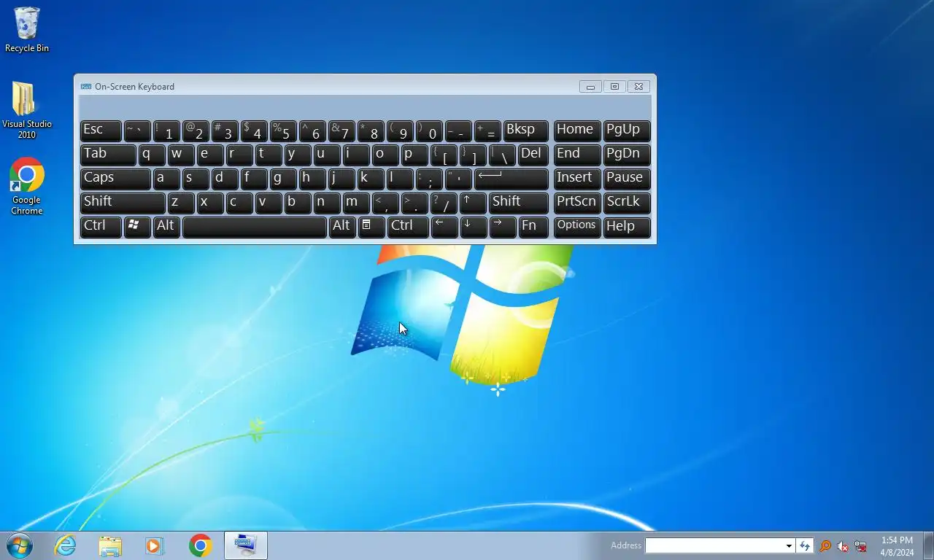
Task: Click the right arrow key
Action: [503, 226]
